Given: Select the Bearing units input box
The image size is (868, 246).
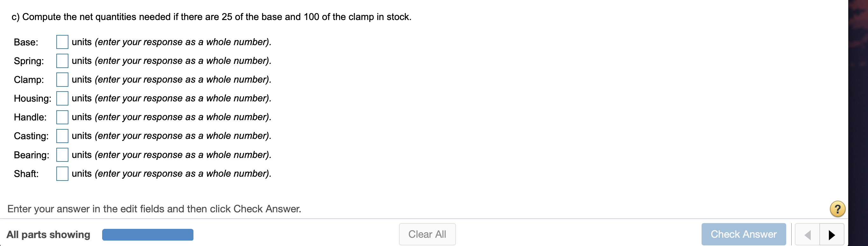Looking at the screenshot, I should pos(62,155).
